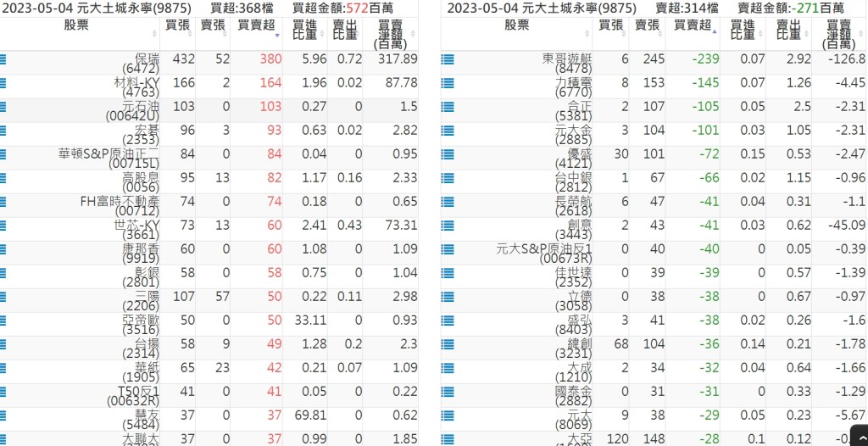
Task: Sort sell table by 賣出比重 column
Action: point(786,31)
